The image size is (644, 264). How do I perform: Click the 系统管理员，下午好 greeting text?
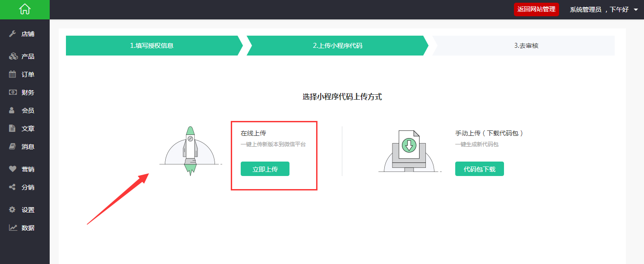point(599,9)
